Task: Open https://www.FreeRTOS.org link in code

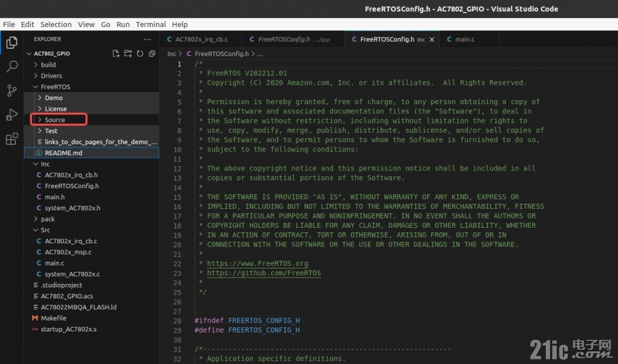Action: point(257,263)
